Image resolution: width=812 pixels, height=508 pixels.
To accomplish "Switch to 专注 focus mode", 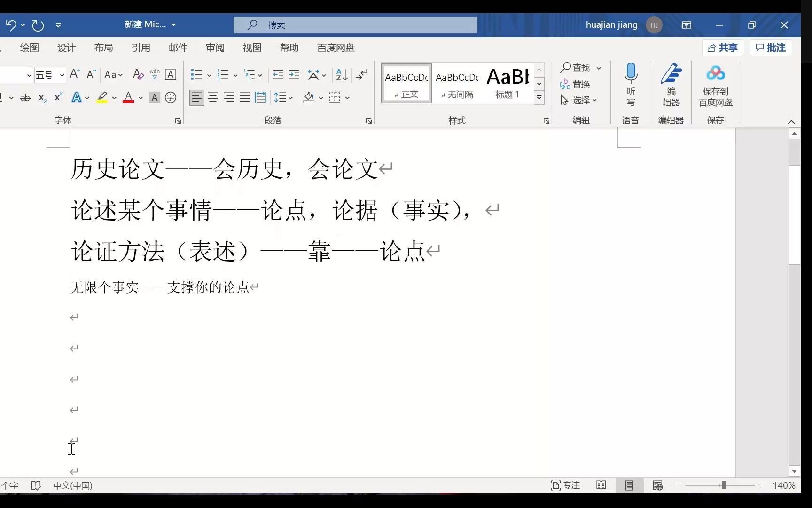I will [x=565, y=485].
